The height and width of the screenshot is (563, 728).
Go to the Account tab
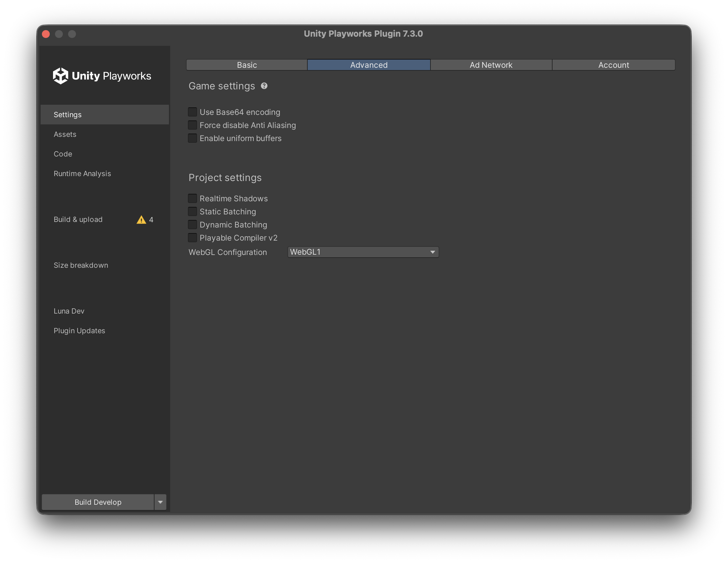614,65
